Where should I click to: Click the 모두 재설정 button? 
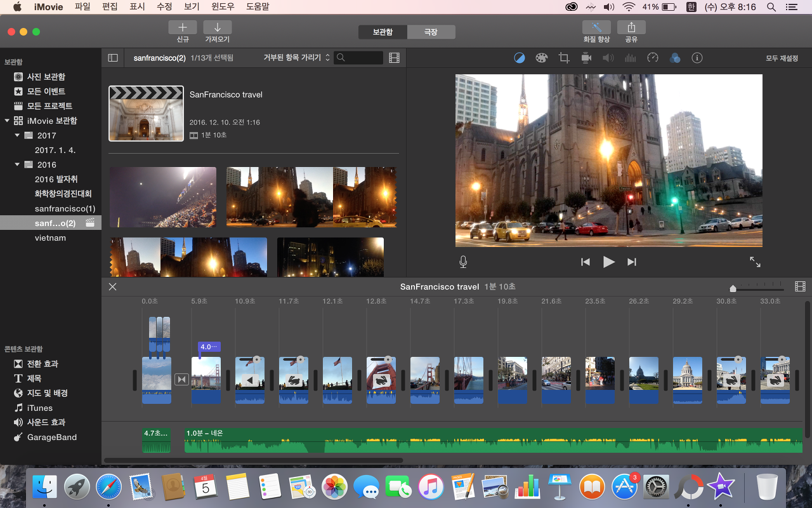coord(782,58)
